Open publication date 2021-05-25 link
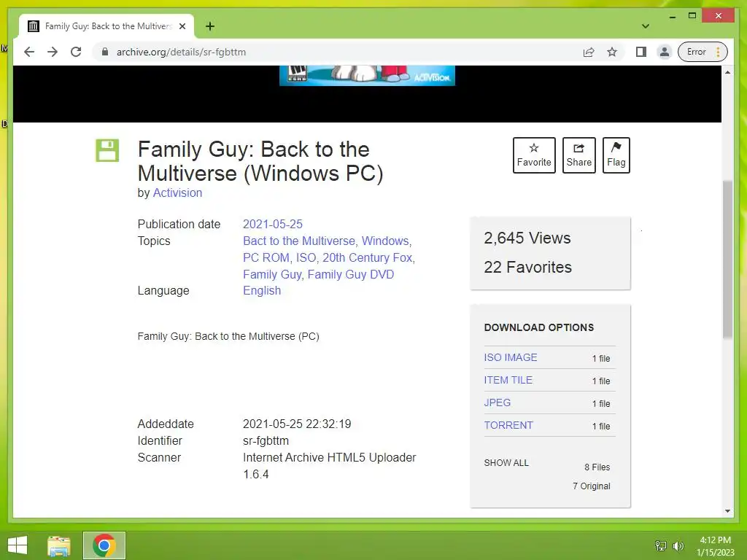 pos(273,225)
